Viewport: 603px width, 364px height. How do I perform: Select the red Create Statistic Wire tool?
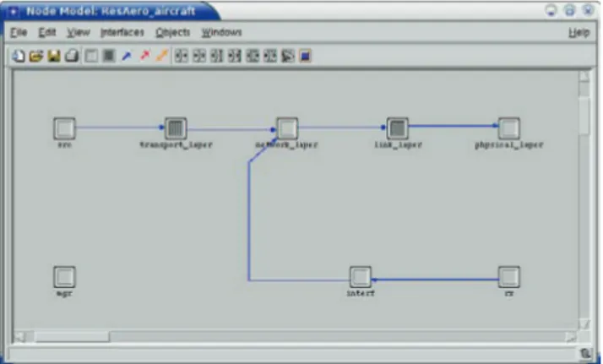144,56
